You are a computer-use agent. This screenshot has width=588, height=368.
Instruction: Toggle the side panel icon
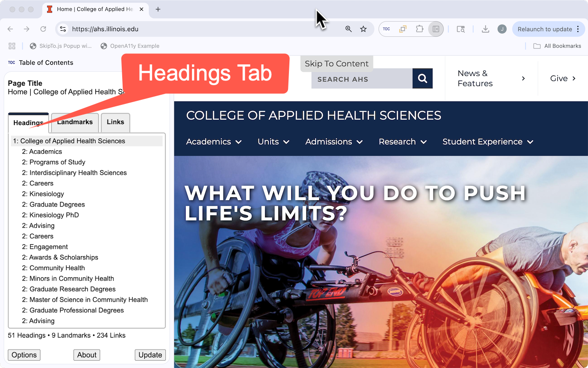click(x=436, y=29)
